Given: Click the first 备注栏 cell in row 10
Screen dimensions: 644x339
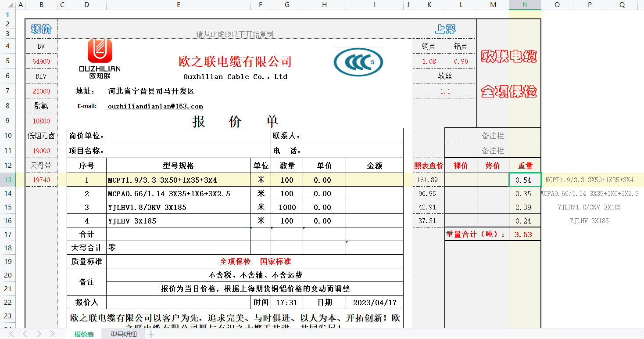Looking at the screenshot, I should point(493,136).
